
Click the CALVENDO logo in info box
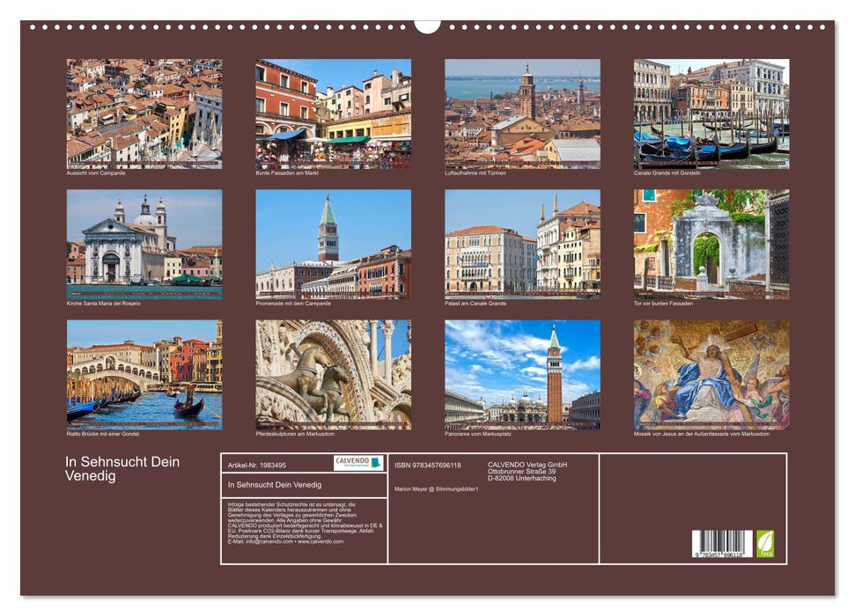tap(358, 463)
